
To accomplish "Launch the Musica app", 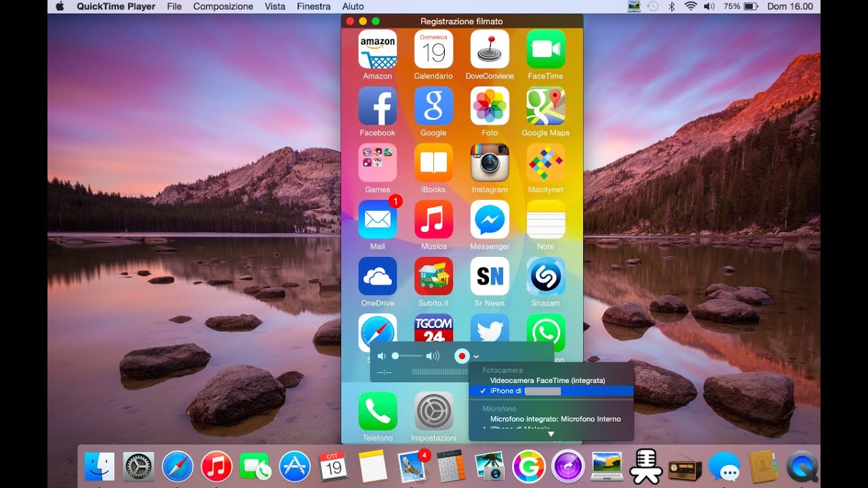I will pyautogui.click(x=433, y=220).
